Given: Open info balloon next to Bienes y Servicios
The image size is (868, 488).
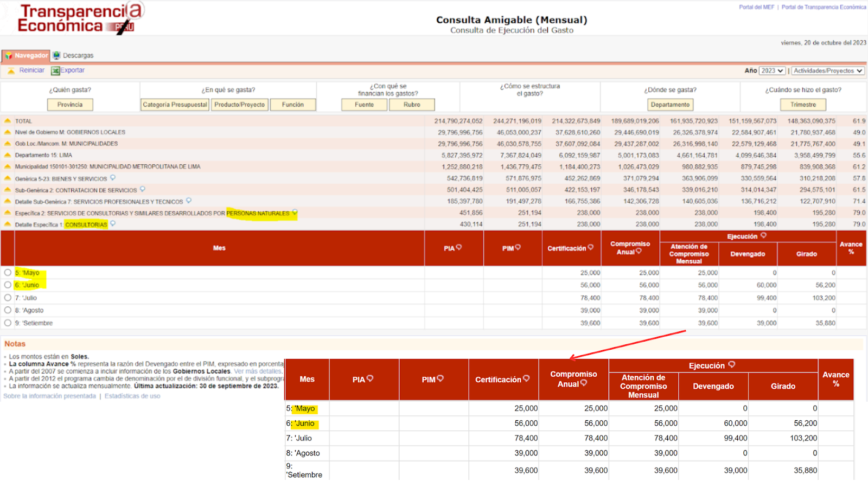Looking at the screenshot, I should (x=113, y=178).
